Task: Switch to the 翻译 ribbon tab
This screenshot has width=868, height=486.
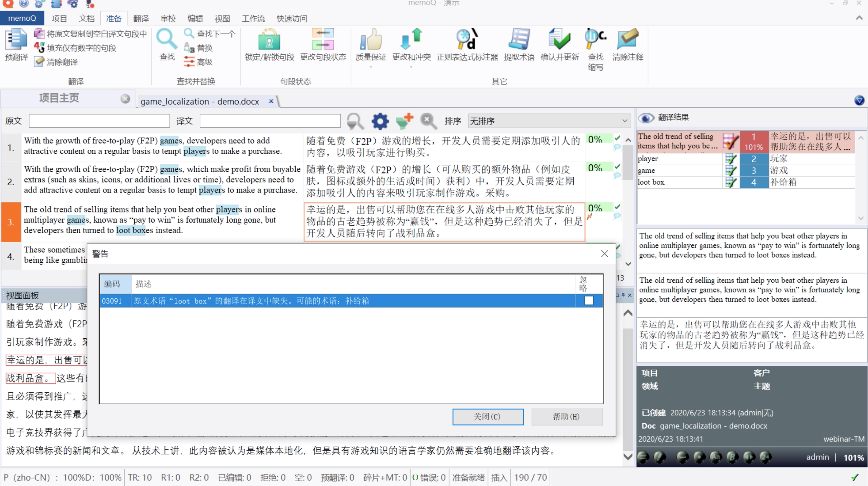Action: coord(141,18)
